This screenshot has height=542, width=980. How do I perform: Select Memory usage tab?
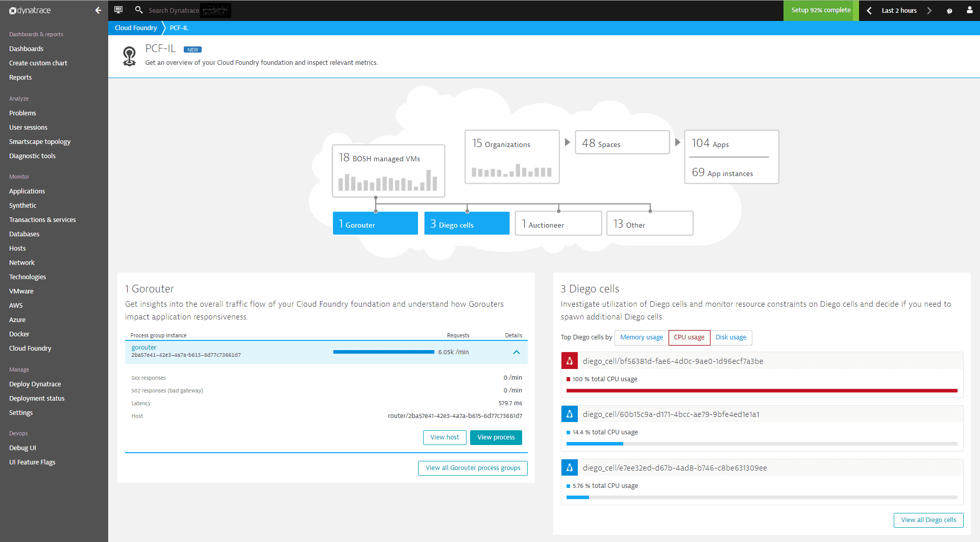641,337
